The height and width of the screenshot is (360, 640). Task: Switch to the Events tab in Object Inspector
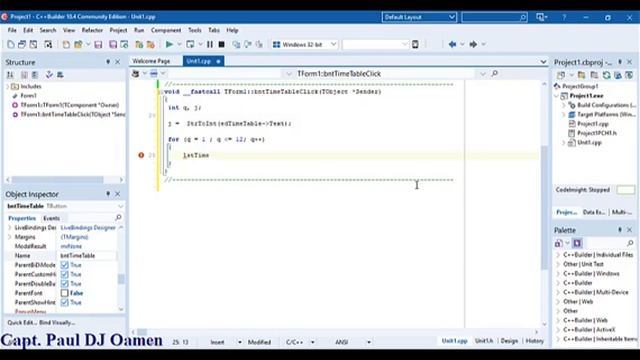[x=51, y=218]
